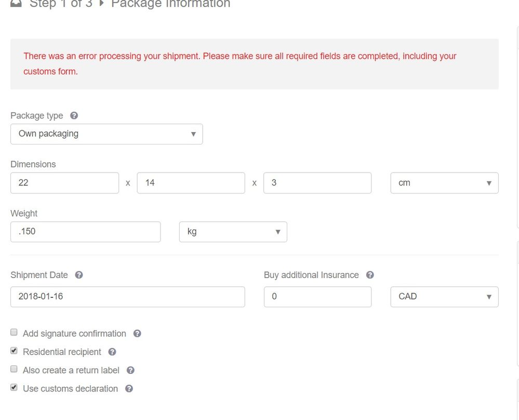Enable Add signature confirmation checkbox
This screenshot has height=420, width=519.
tap(14, 333)
